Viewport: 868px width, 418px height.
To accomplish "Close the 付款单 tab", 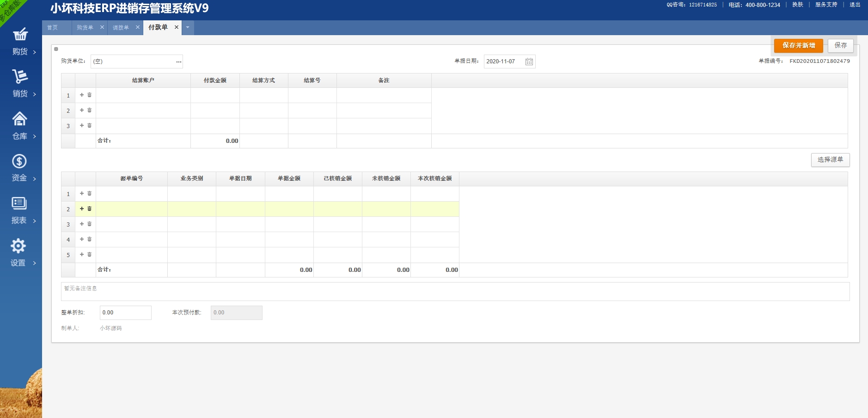I will pos(177,27).
